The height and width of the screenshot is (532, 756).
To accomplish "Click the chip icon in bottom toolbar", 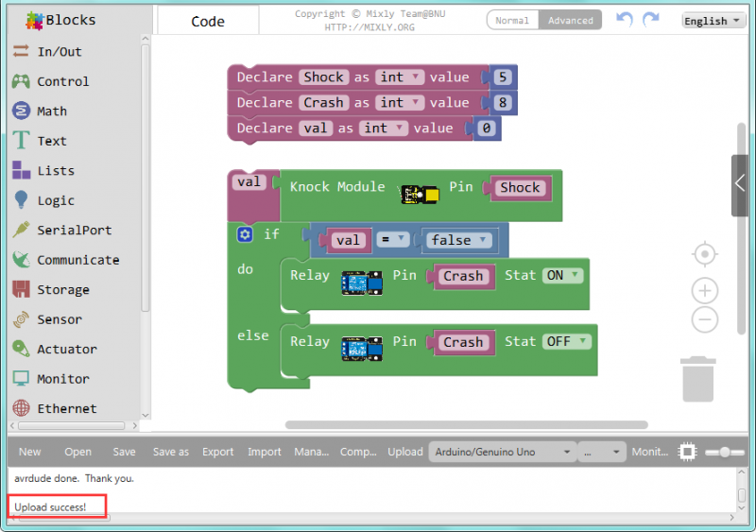I will 688,452.
